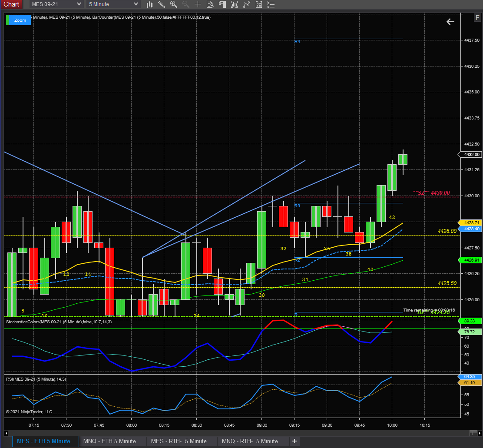The image size is (483, 448).
Task: Click the 61.19 RSI value marker
Action: pyautogui.click(x=470, y=383)
